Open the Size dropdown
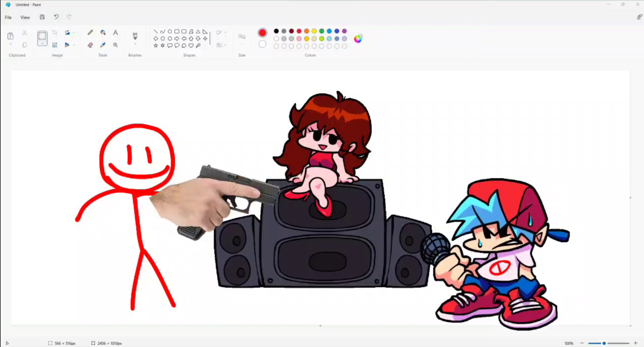This screenshot has height=347, width=644. (242, 44)
